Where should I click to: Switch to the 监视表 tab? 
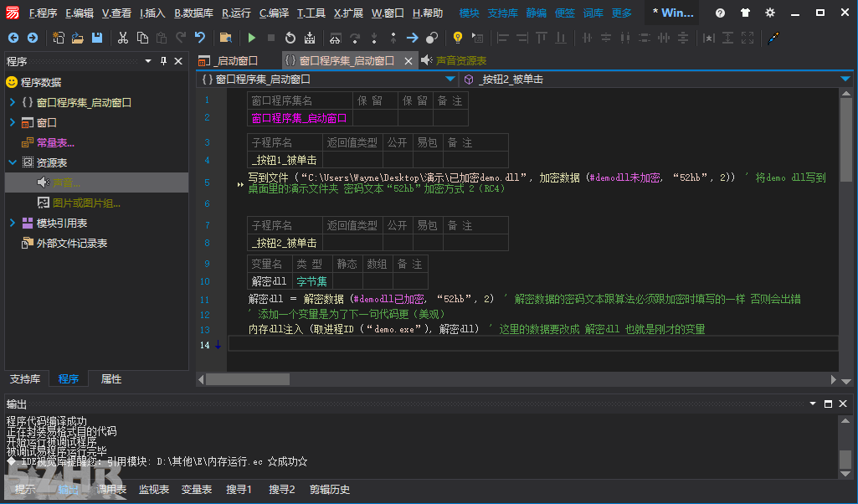pos(154,489)
